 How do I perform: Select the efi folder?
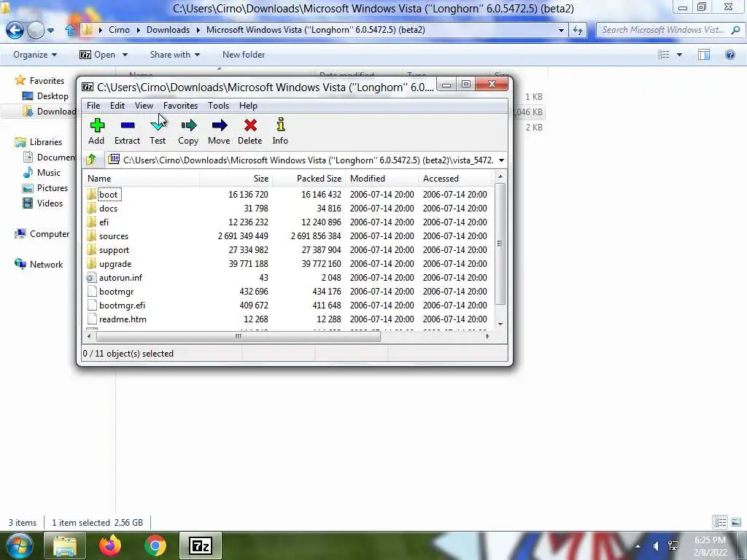click(104, 222)
